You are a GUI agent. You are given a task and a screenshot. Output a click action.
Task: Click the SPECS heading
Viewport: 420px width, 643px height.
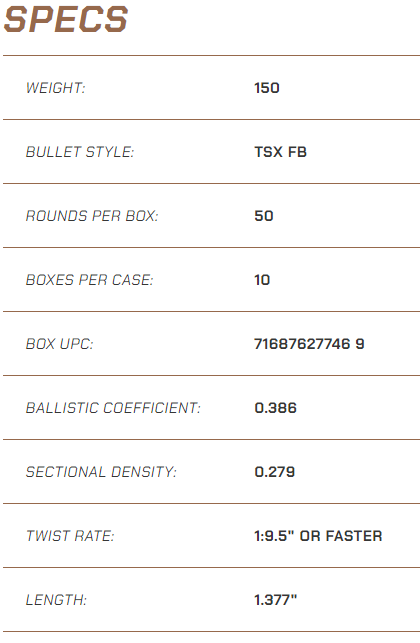[66, 19]
